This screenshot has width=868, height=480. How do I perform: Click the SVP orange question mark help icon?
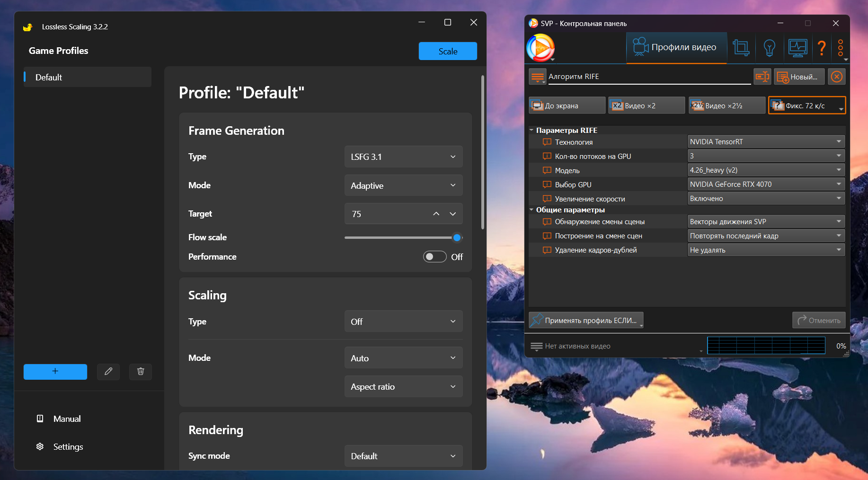(822, 48)
